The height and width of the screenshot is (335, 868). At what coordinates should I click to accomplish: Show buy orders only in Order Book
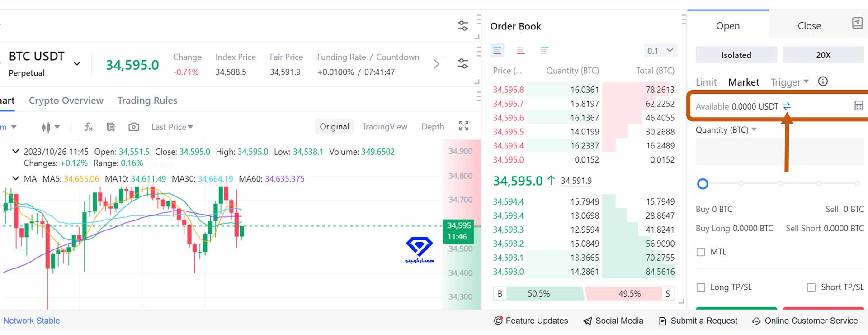[544, 51]
